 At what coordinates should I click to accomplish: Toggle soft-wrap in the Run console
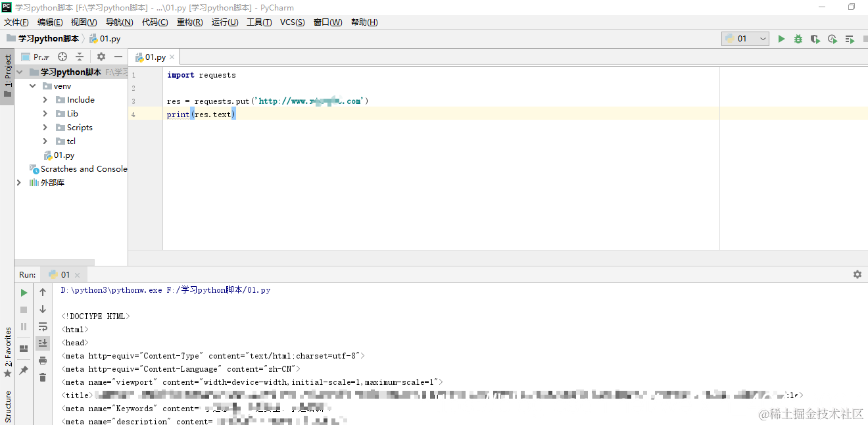pos(43,326)
